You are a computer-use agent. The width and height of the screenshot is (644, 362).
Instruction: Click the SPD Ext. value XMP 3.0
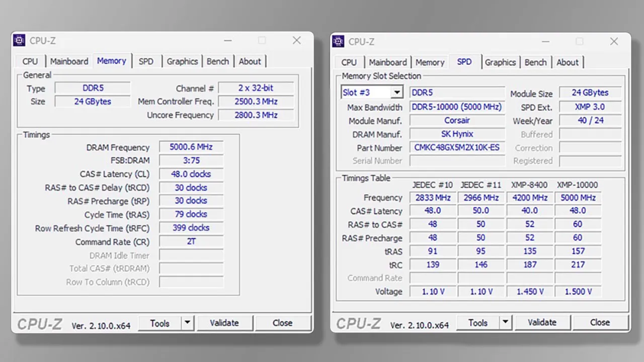click(x=590, y=107)
